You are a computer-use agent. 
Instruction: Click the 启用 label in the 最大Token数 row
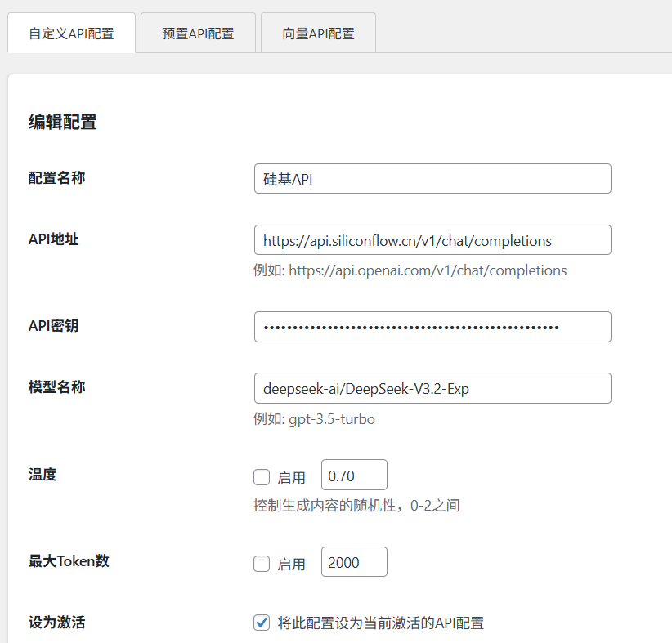pos(292,564)
